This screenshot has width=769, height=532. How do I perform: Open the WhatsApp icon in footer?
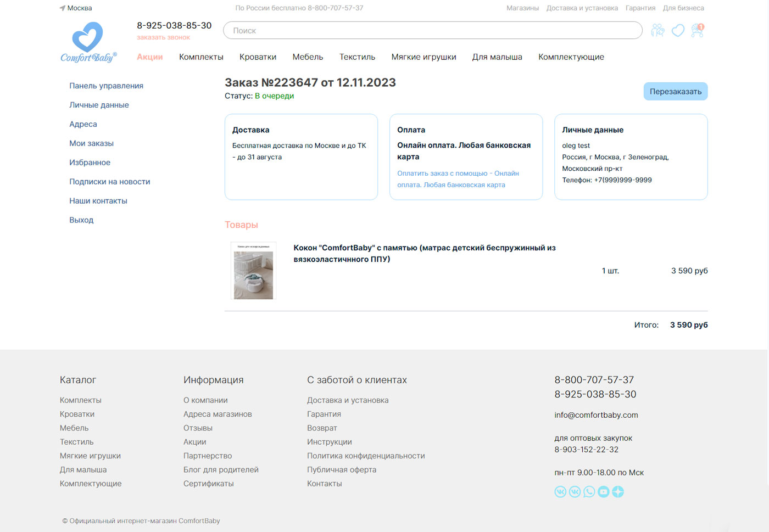(x=589, y=492)
